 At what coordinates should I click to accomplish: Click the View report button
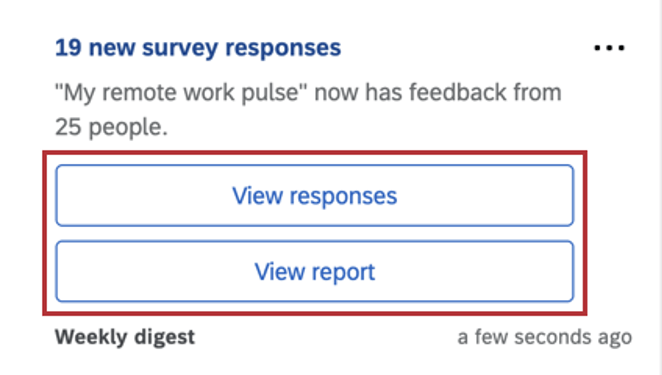click(x=315, y=272)
